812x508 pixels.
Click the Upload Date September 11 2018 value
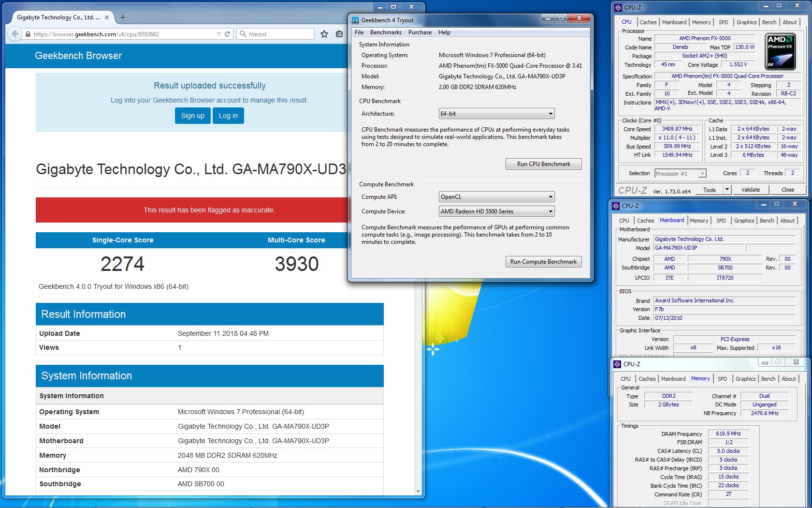coord(223,333)
